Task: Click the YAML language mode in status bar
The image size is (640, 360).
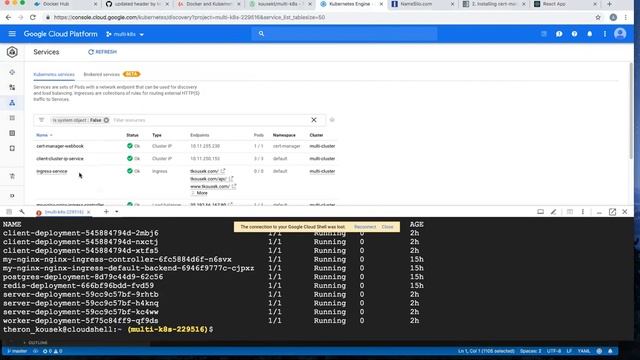Action: [584, 351]
